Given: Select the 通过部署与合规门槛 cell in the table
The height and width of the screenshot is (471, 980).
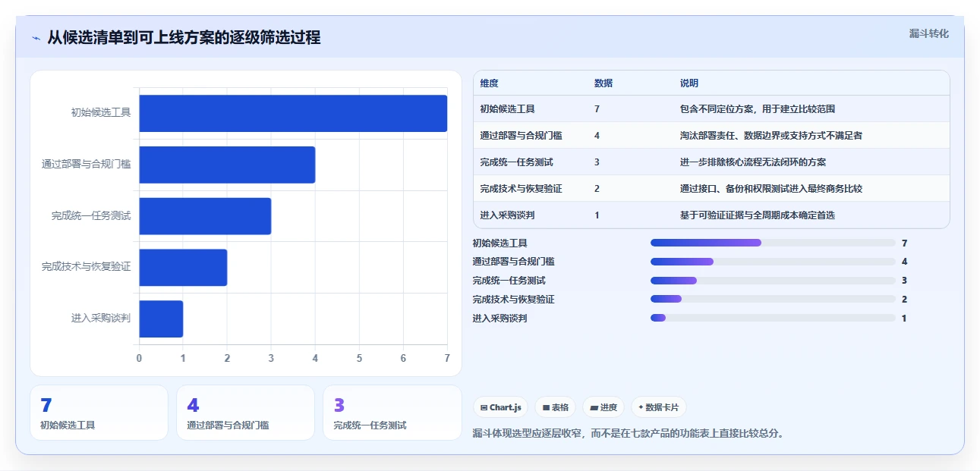Looking at the screenshot, I should tap(522, 136).
